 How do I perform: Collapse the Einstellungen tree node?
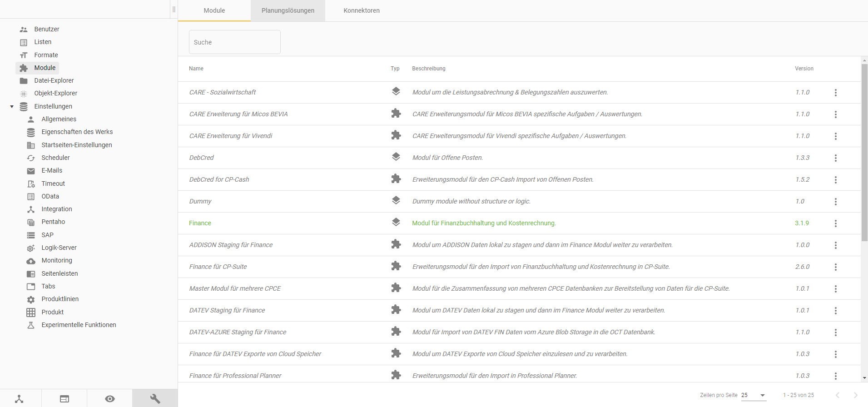[12, 107]
